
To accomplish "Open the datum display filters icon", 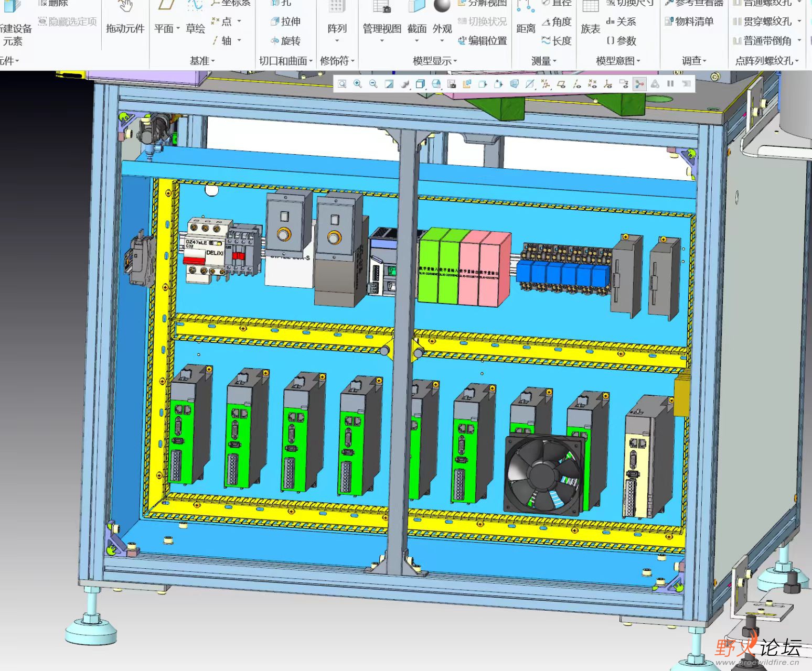I will pyautogui.click(x=546, y=84).
